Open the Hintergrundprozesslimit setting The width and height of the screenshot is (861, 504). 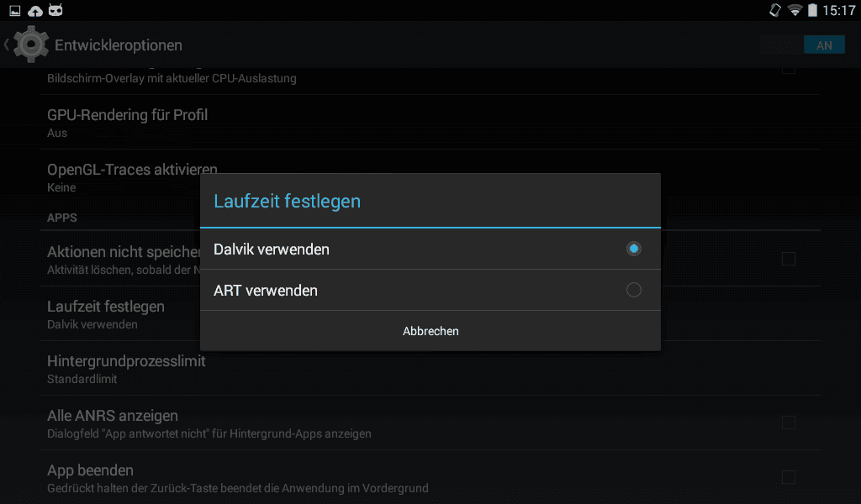tap(430, 369)
